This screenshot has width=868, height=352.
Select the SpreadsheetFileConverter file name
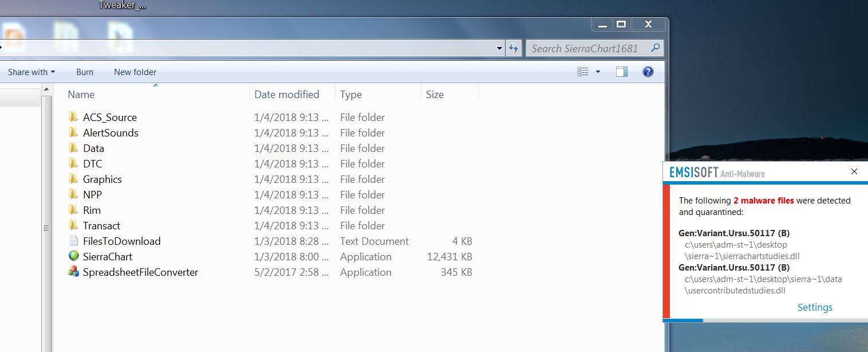tap(140, 272)
